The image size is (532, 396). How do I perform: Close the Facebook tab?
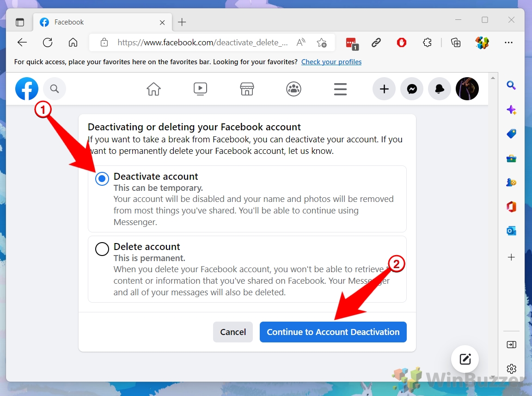point(162,22)
